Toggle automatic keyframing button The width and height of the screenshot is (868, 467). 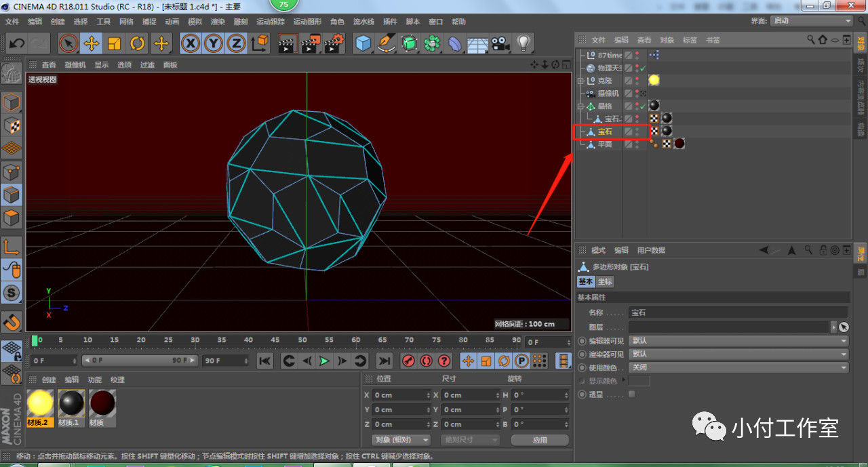[x=427, y=361]
